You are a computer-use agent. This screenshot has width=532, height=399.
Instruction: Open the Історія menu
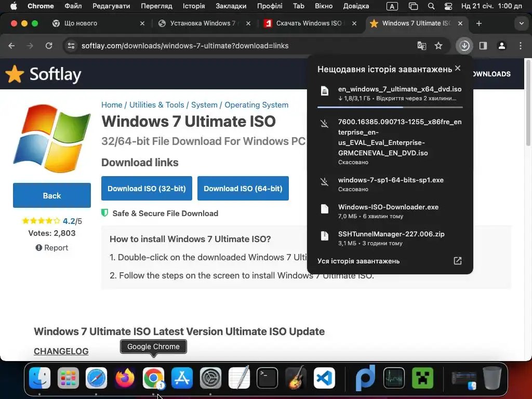click(x=194, y=6)
